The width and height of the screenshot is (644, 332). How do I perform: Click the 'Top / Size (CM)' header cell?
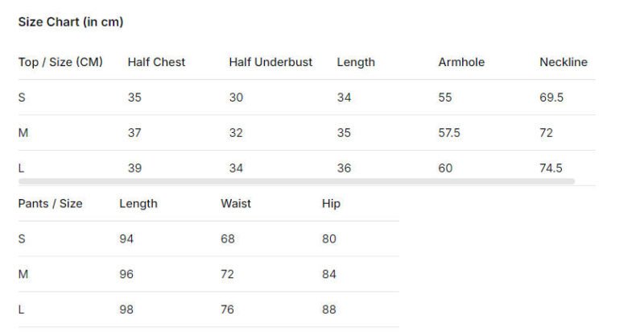tap(60, 62)
